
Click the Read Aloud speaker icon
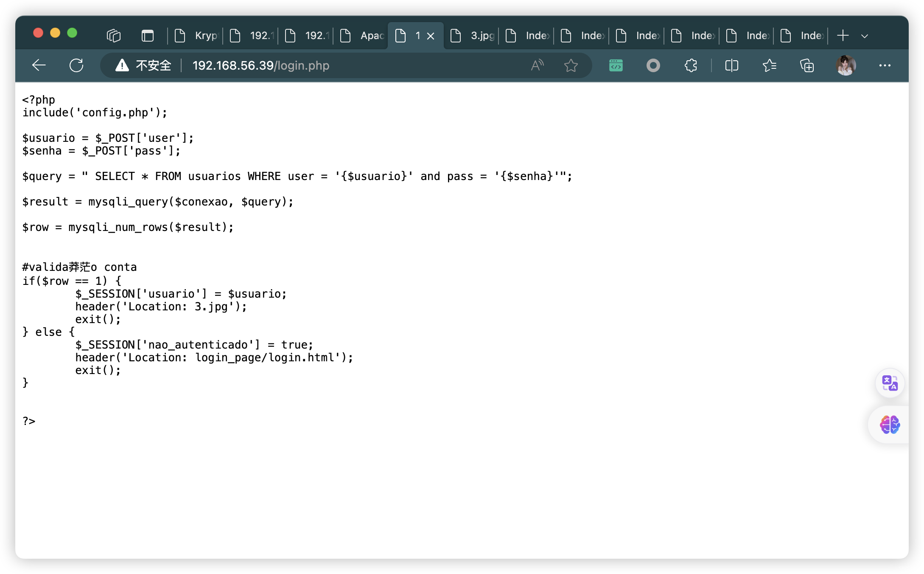538,65
